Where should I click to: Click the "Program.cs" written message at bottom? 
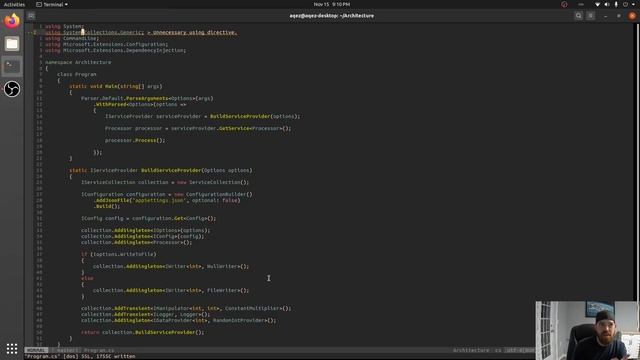tap(80, 356)
